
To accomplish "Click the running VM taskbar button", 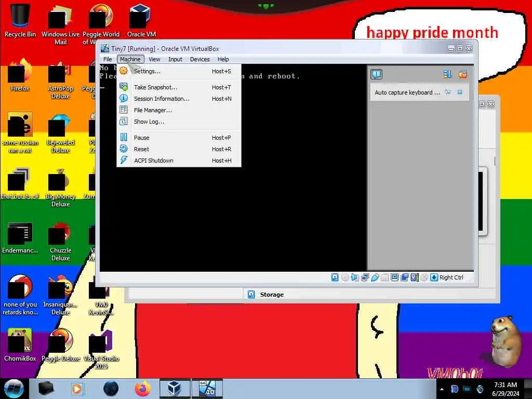I will pyautogui.click(x=207, y=389).
